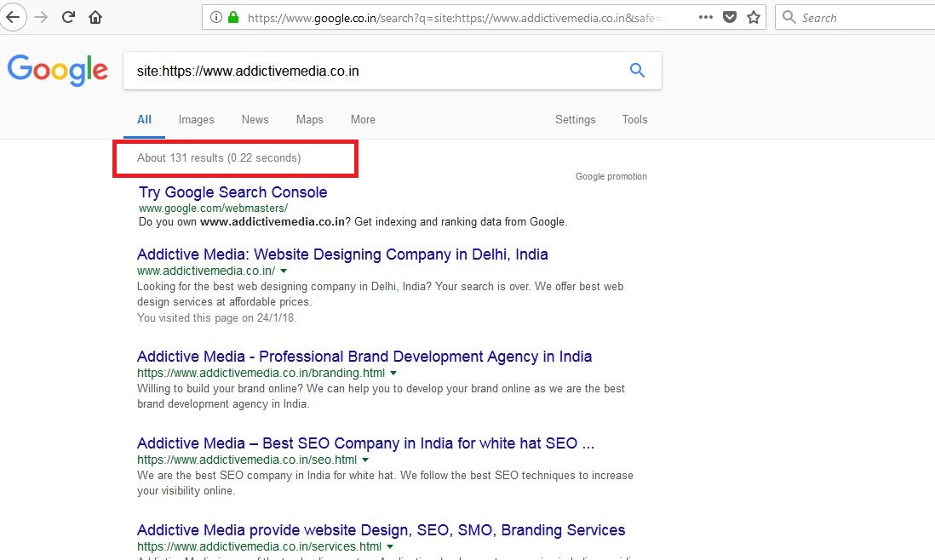The image size is (935, 560).
Task: Expand the dropdown arrow beside seo.html URL
Action: click(x=365, y=460)
